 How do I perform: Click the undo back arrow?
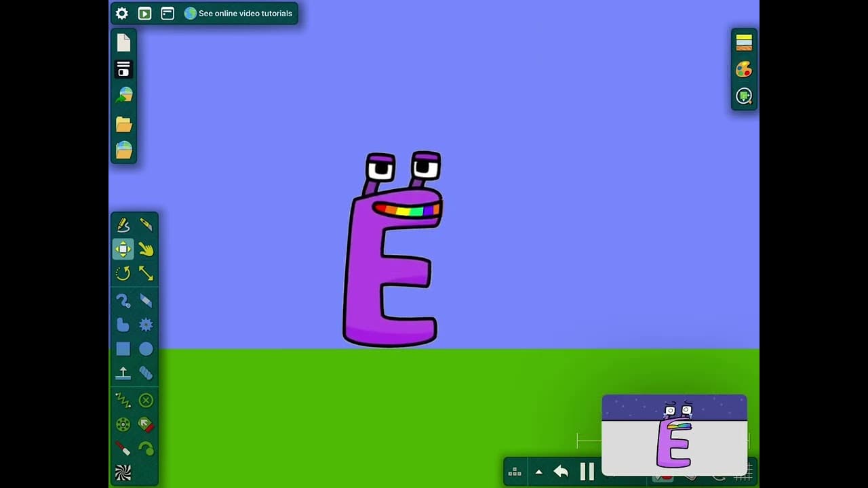point(561,471)
